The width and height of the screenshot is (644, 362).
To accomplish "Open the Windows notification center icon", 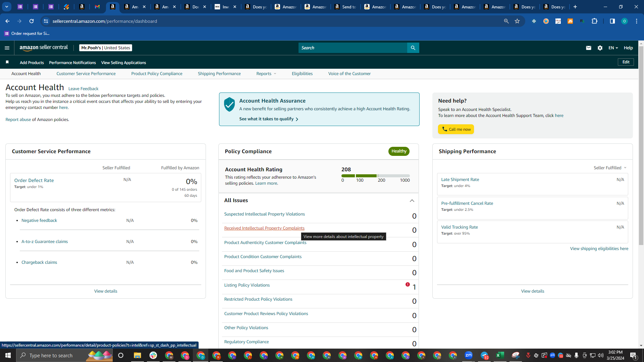I will [634, 355].
